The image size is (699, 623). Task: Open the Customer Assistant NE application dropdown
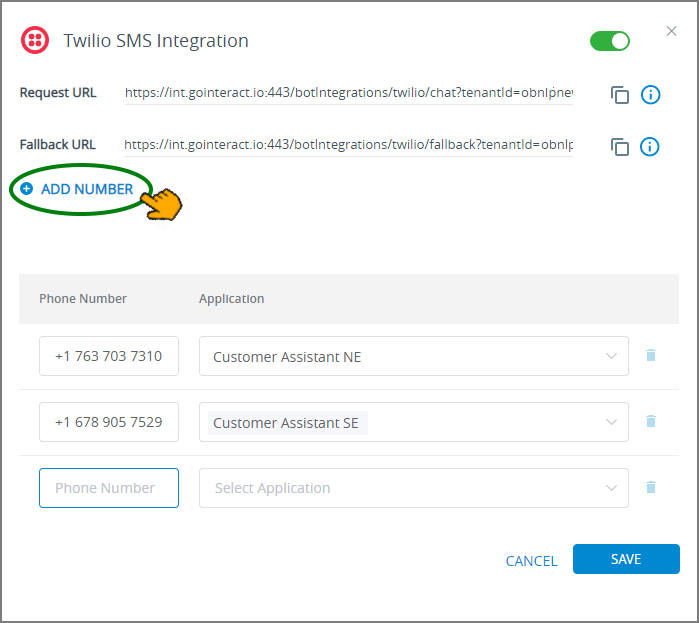tap(414, 356)
